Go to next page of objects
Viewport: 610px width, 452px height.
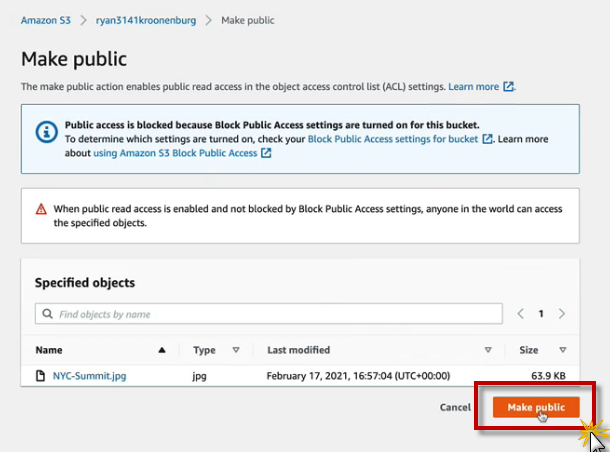click(562, 314)
